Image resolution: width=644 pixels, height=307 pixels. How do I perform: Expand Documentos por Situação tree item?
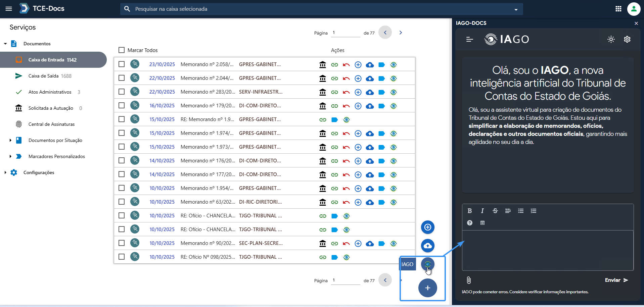pyautogui.click(x=10, y=140)
